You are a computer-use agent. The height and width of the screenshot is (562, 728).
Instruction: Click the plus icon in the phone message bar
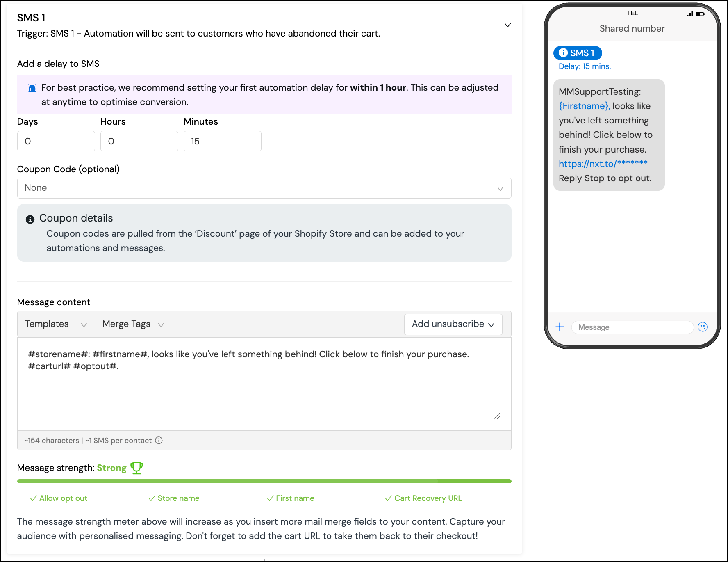560,327
